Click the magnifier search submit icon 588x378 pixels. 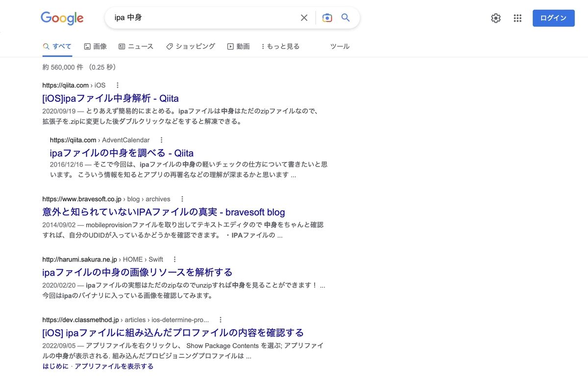point(345,18)
